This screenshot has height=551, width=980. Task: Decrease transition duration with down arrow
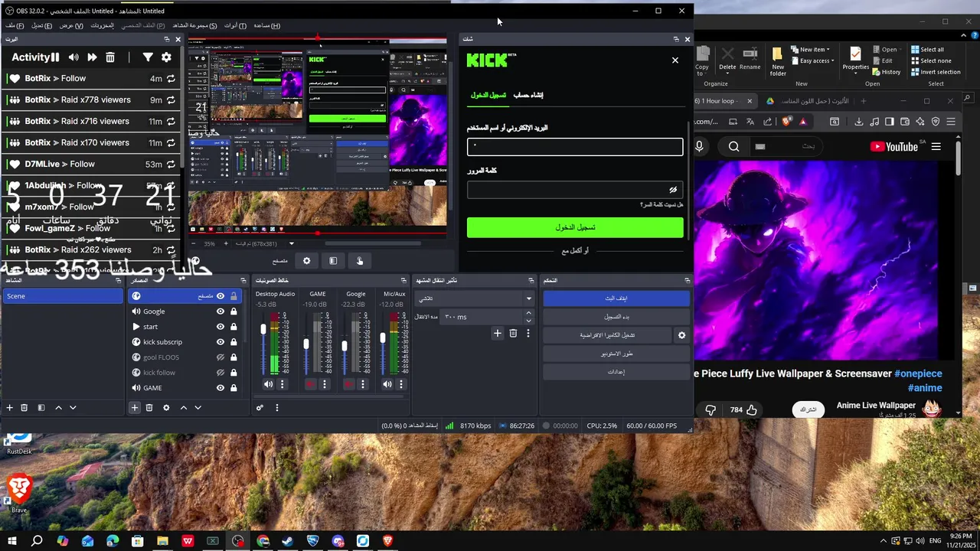pyautogui.click(x=528, y=321)
